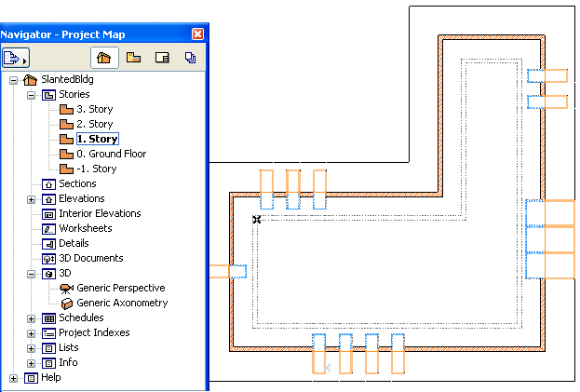Select the Project Indexes label
The width and height of the screenshot is (580, 392).
pos(94,332)
